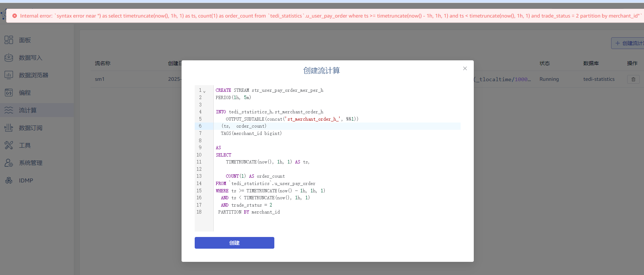Select the 工具 tools icon

[x=9, y=145]
